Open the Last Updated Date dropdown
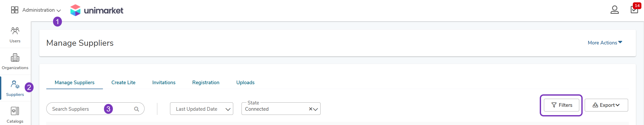The width and height of the screenshot is (644, 125). [x=201, y=109]
